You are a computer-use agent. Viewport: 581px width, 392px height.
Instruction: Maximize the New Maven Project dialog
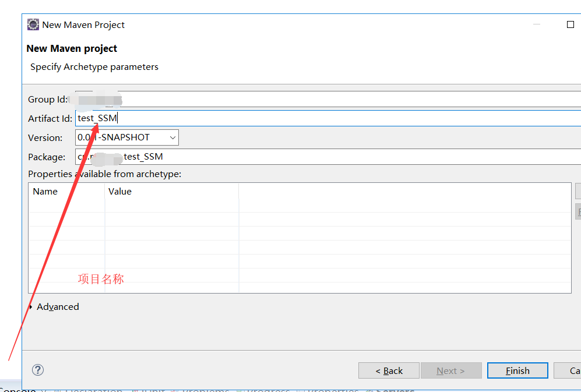571,24
